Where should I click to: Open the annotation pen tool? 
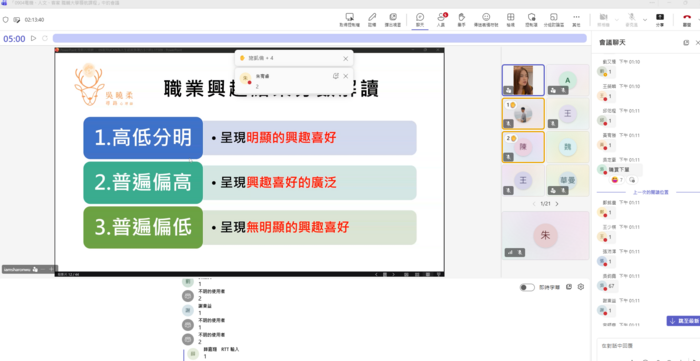(372, 20)
